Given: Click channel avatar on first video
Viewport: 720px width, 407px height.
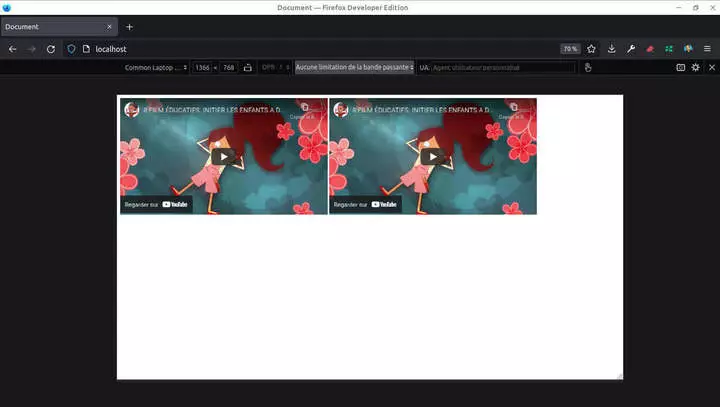Looking at the screenshot, I should click(x=131, y=110).
